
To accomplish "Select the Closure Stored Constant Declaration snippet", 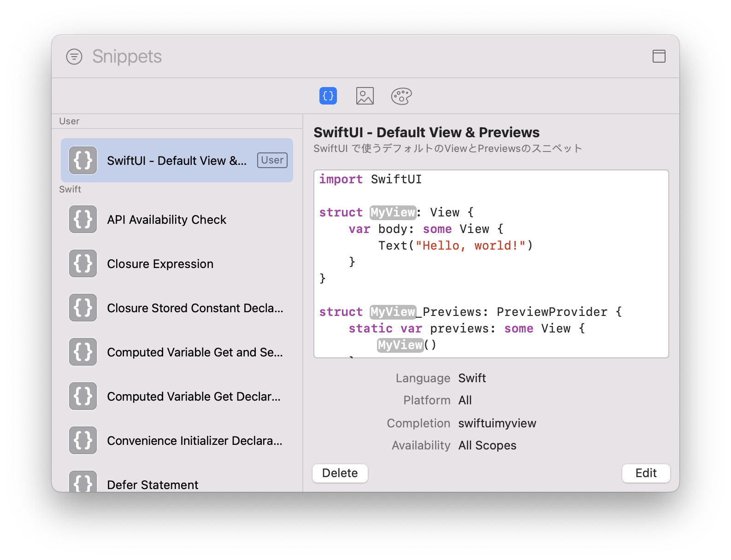I will [177, 308].
